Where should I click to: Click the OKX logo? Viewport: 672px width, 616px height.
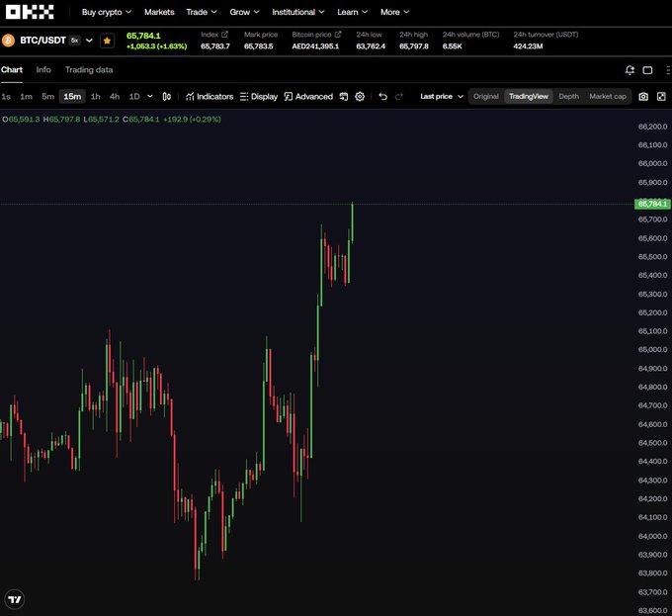30,12
